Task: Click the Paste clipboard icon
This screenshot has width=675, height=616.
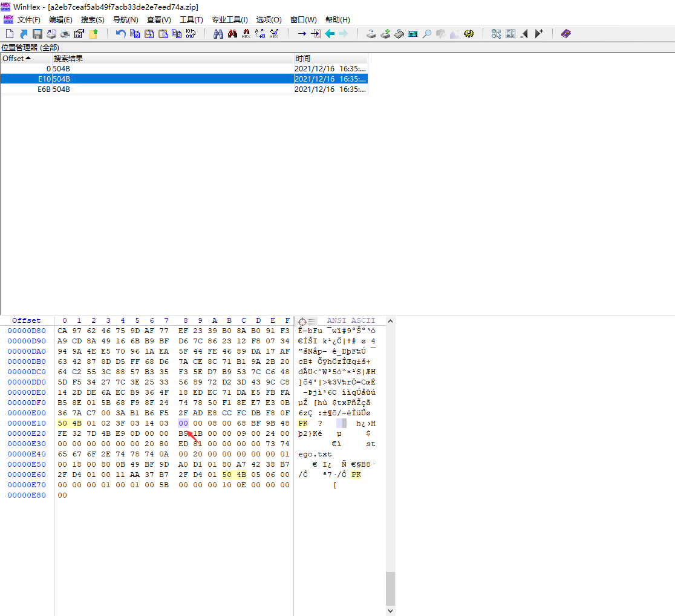Action: pos(163,34)
